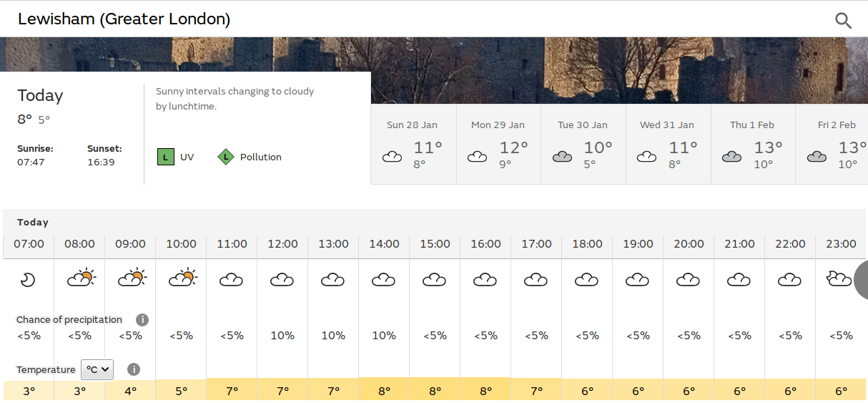This screenshot has width=868, height=403.
Task: Click the Lewisham (Greater London) location heading
Action: coord(124,19)
